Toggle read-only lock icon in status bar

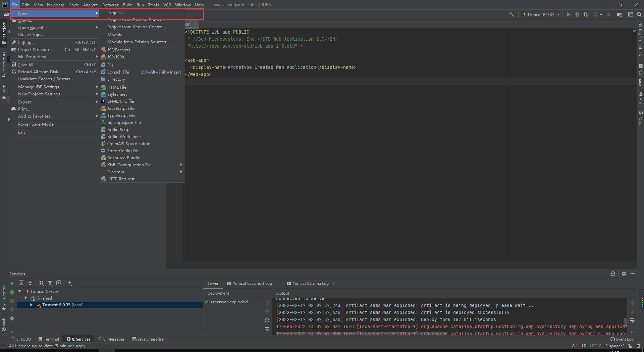click(630, 346)
